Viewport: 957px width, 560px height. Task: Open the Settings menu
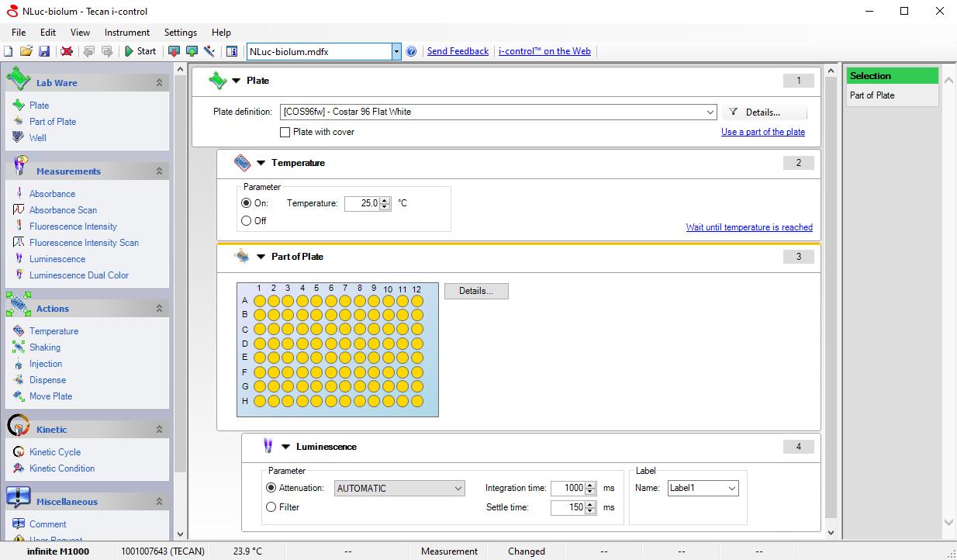pyautogui.click(x=181, y=33)
